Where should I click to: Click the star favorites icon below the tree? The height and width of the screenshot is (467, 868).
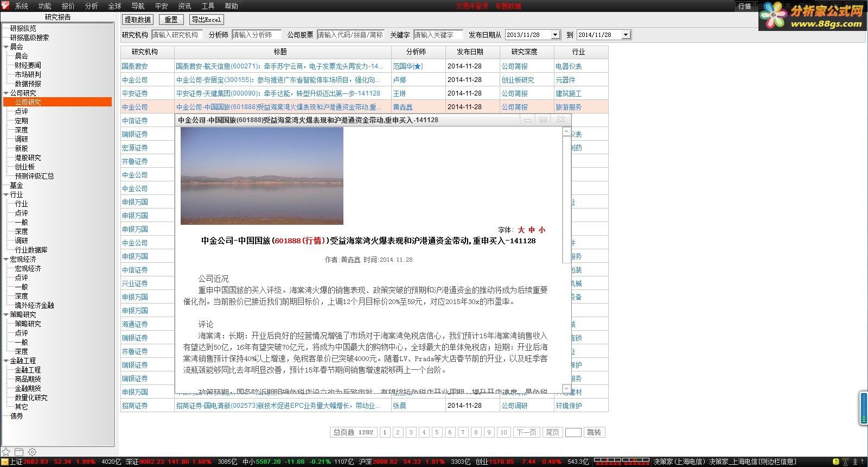[6, 452]
